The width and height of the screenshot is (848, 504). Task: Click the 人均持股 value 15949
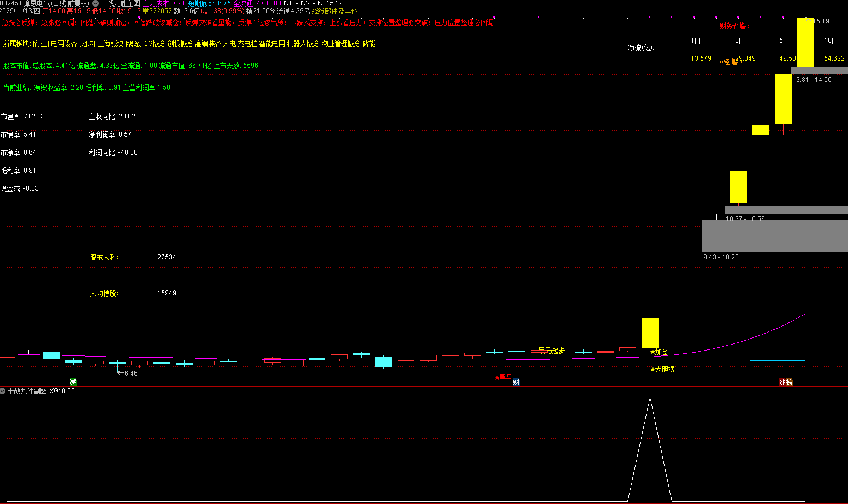click(x=167, y=293)
